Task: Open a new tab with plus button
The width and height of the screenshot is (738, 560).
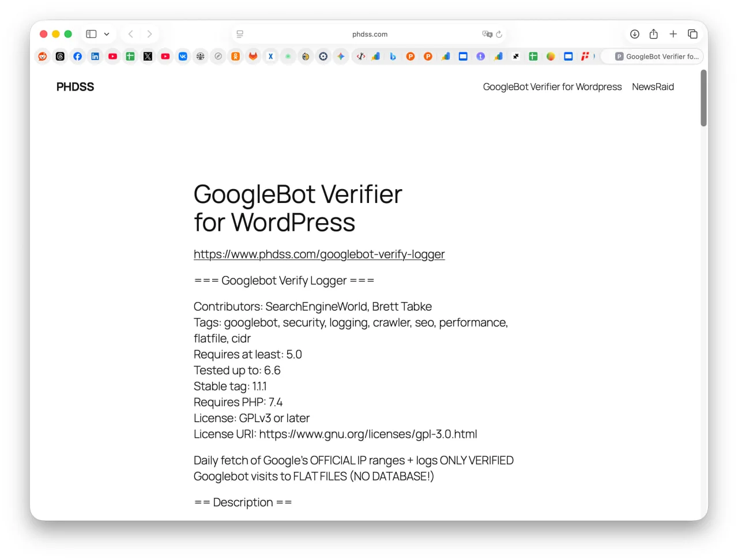Action: pyautogui.click(x=673, y=34)
